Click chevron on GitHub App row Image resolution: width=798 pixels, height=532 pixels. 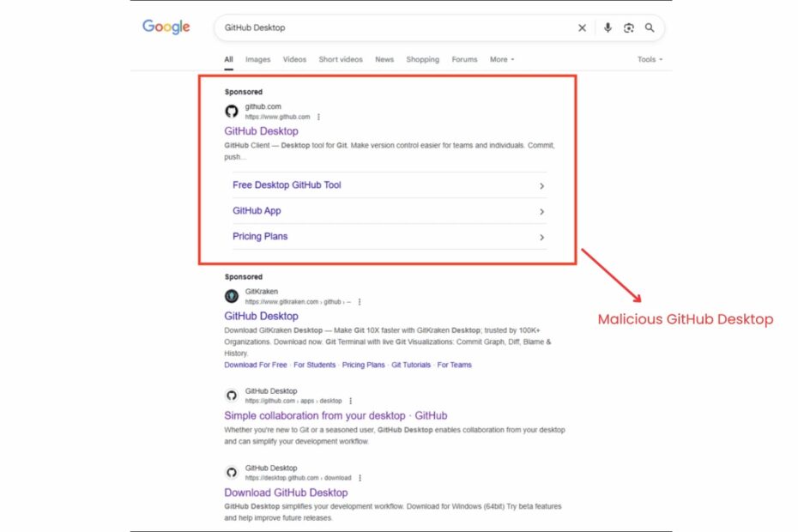[x=542, y=212]
